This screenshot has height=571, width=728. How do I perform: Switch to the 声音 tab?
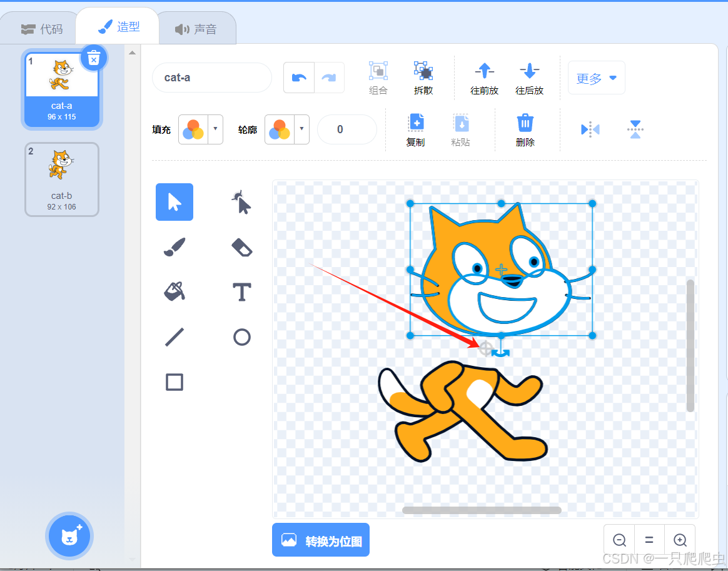(x=196, y=29)
